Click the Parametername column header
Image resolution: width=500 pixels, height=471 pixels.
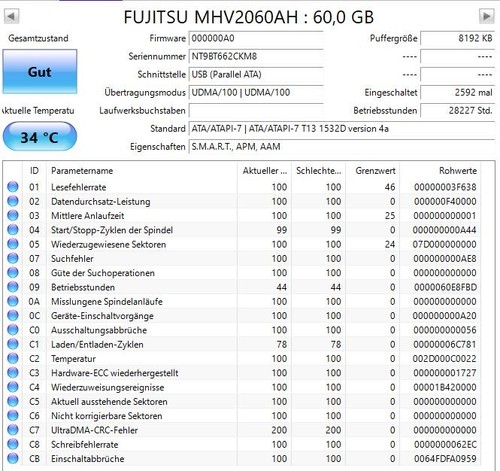coord(142,171)
